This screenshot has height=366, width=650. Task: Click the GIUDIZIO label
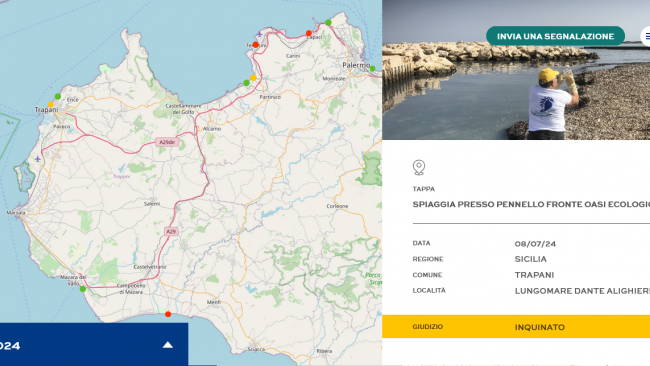(427, 327)
